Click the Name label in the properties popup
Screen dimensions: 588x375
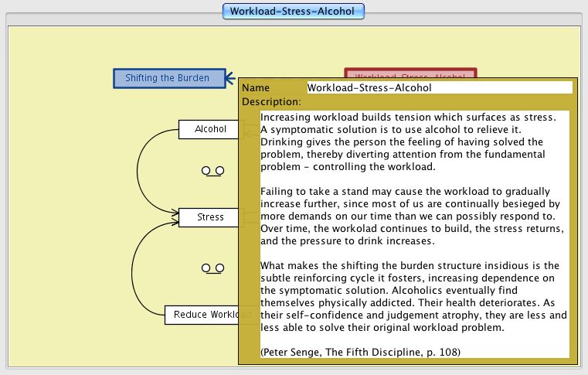click(x=256, y=87)
